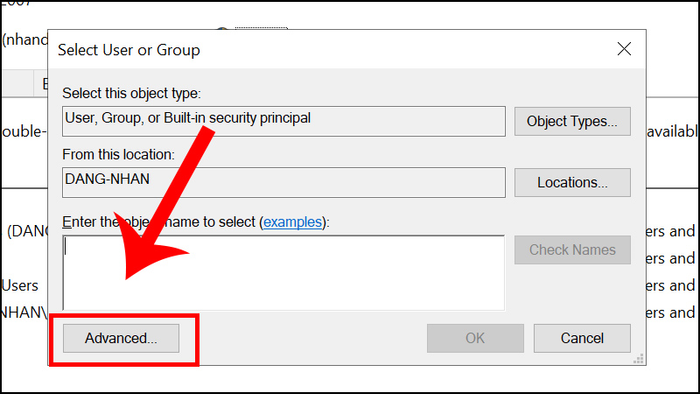
Task: Click the 'Enter the object name' label
Action: point(196,222)
